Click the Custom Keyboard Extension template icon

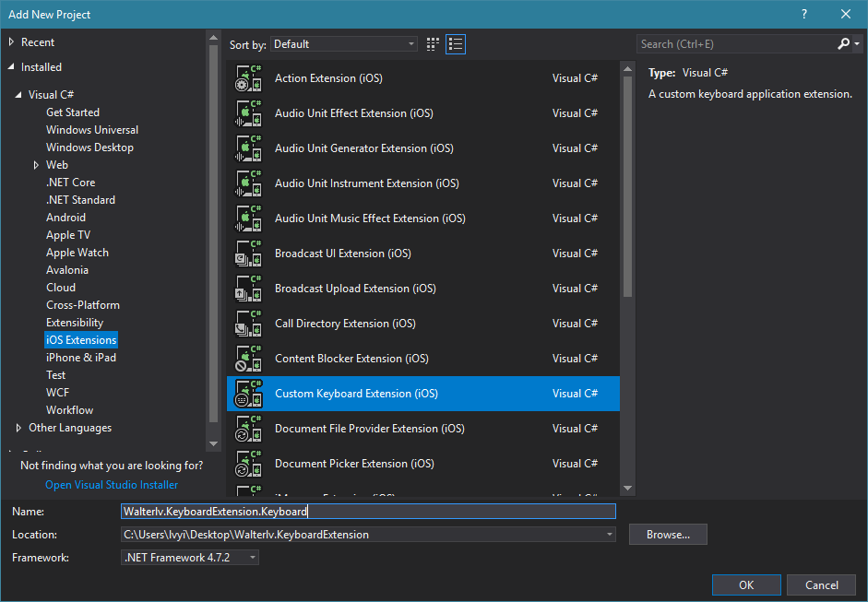pos(248,394)
